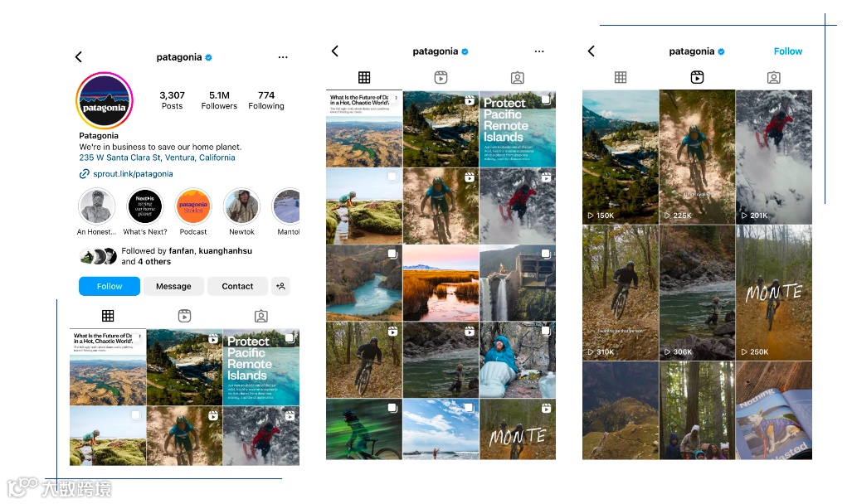Open Patagonia profile picture
Image resolution: width=852 pixels, height=504 pixels.
click(105, 100)
